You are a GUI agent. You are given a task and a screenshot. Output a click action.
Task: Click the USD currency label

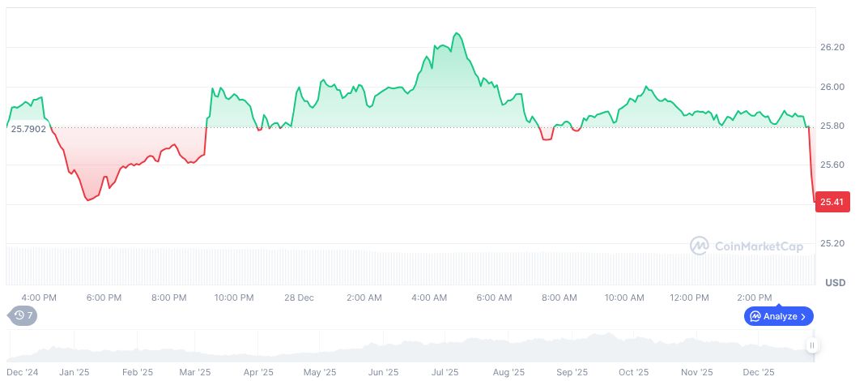pos(835,283)
